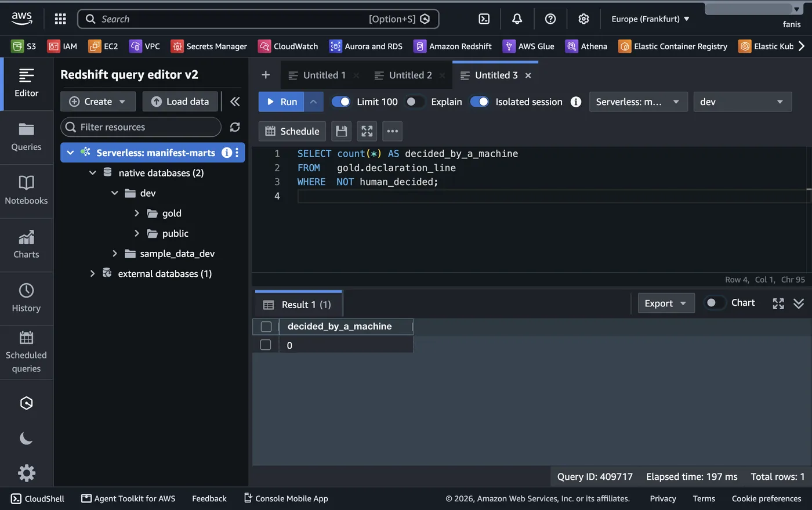Open the Serverless workgroup dropdown
Screen dimensions: 812x510
(x=639, y=102)
